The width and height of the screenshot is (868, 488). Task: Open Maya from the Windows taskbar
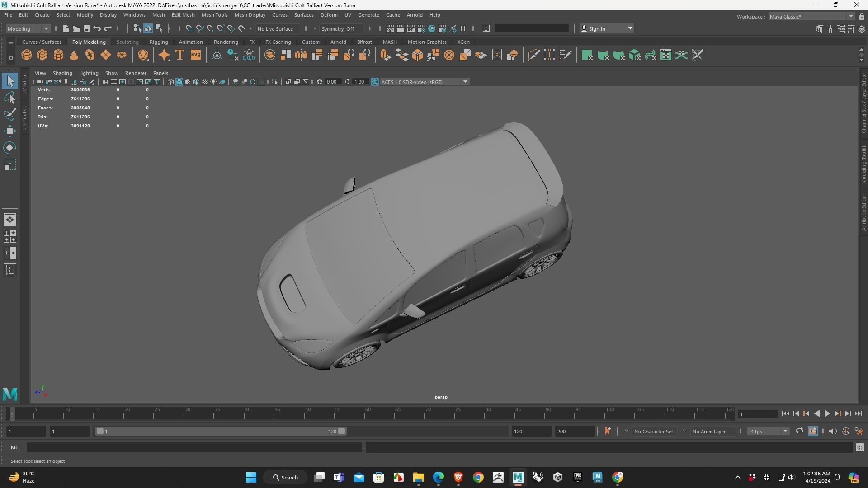518,477
